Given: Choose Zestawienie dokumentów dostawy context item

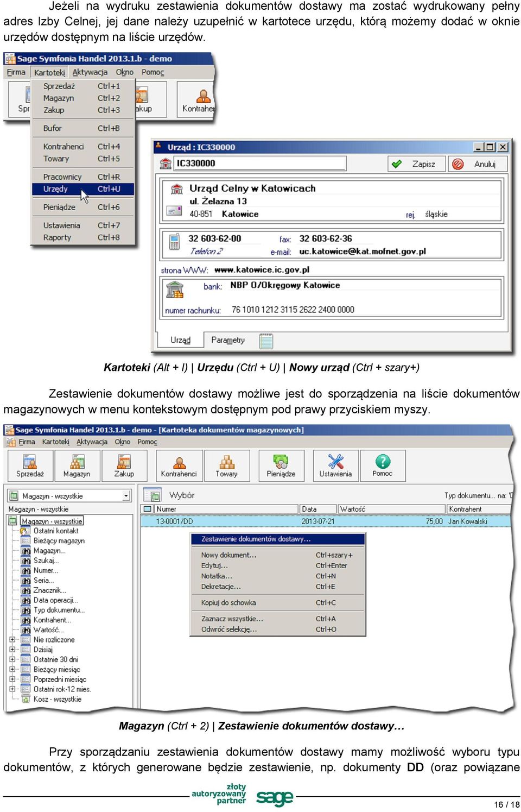Looking at the screenshot, I should coord(278,539).
